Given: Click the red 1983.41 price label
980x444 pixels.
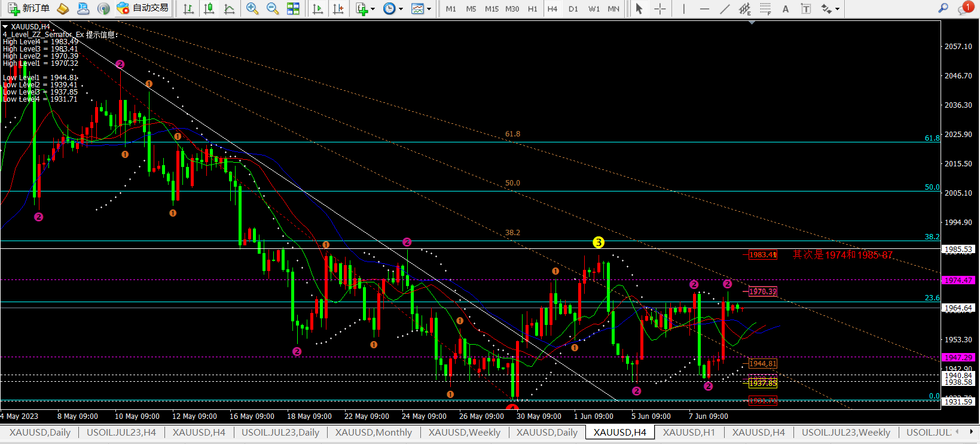Looking at the screenshot, I should (x=763, y=255).
